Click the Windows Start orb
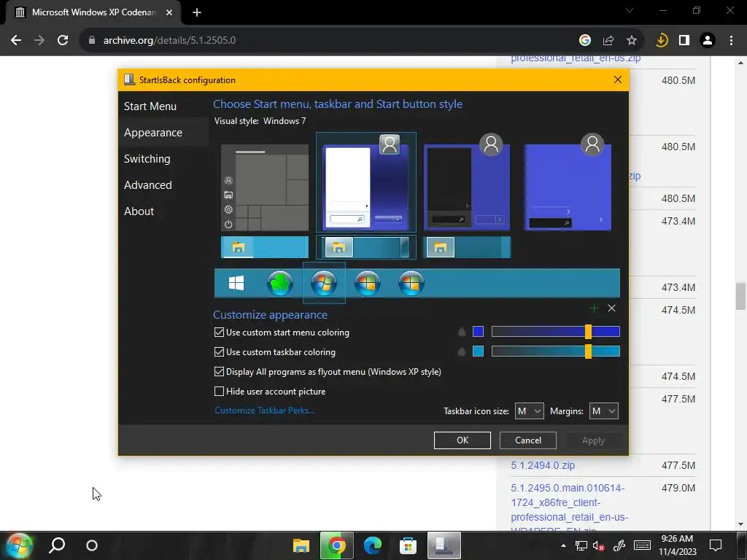The width and height of the screenshot is (747, 560). click(x=19, y=545)
